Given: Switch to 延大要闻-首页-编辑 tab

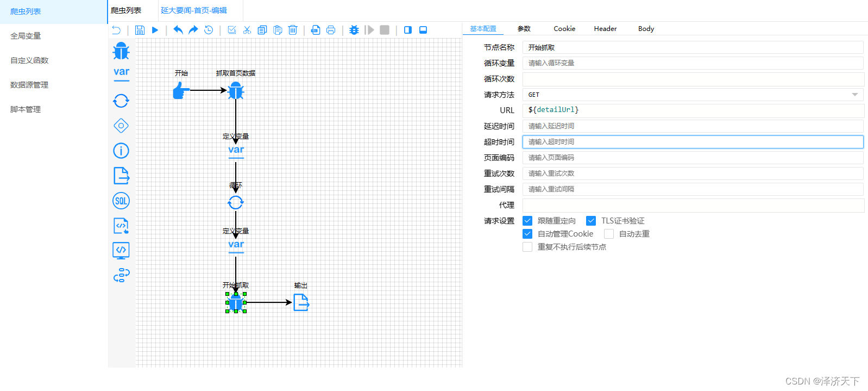Looking at the screenshot, I should (194, 10).
